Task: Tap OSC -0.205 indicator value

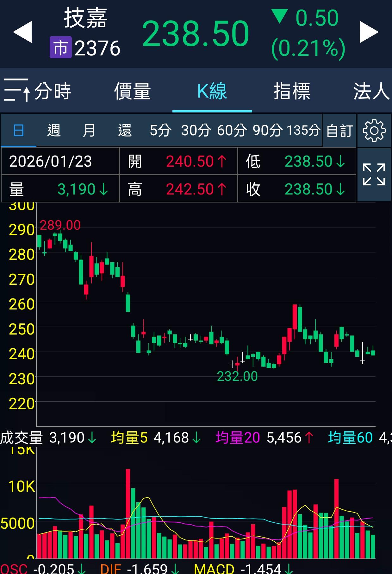Action: coord(43,569)
